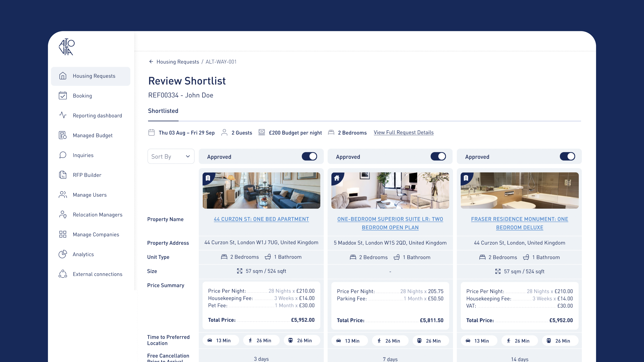Click the Managed Budget icon

pos(63,135)
